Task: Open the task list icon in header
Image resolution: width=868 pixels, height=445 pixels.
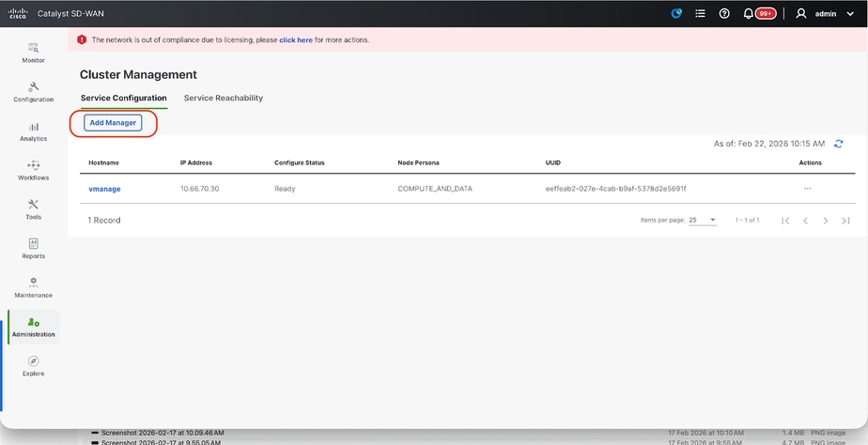Action: (700, 13)
